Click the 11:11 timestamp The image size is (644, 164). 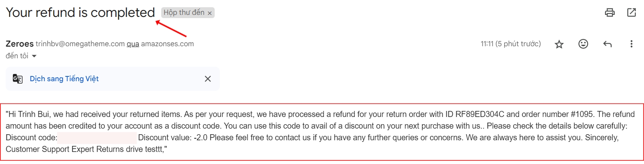pos(511,44)
